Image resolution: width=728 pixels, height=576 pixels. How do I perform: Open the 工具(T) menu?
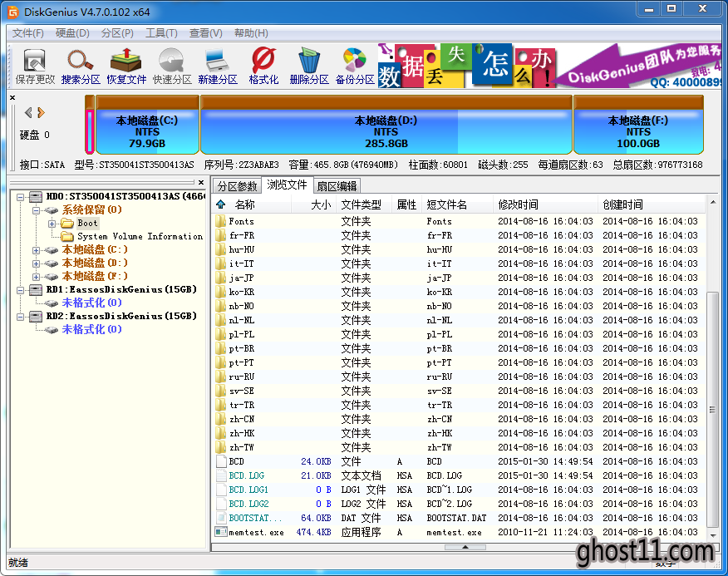pyautogui.click(x=161, y=33)
